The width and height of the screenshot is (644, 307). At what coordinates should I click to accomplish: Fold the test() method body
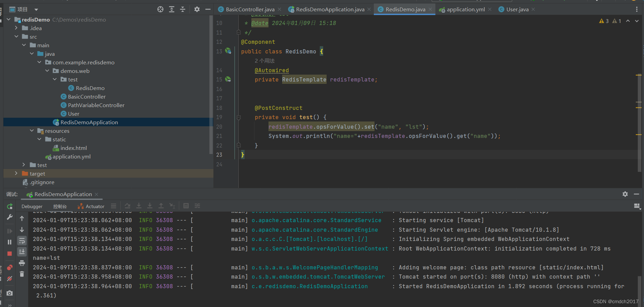[x=239, y=117]
